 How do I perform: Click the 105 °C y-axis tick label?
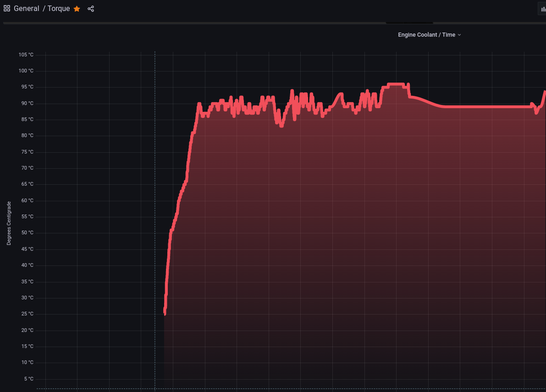(26, 55)
